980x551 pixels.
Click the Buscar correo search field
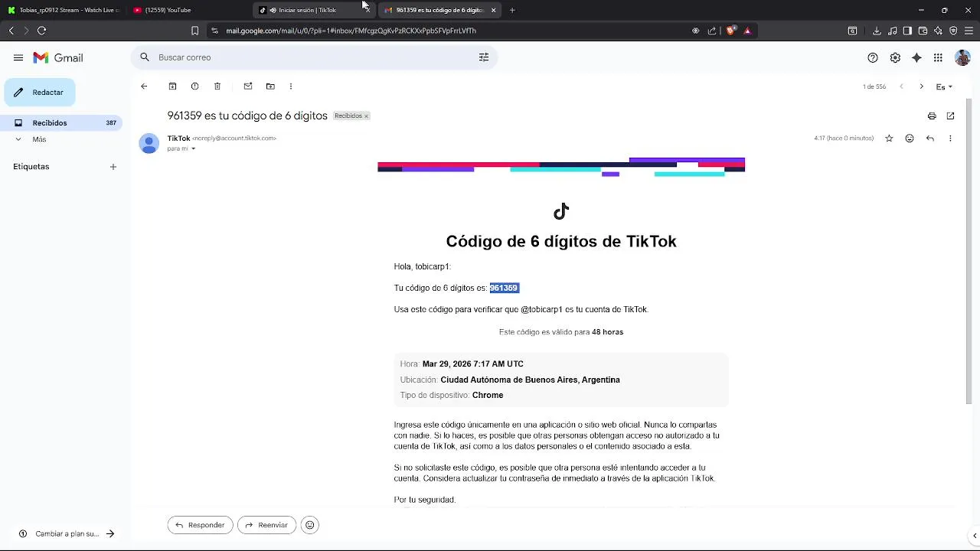pos(314,57)
